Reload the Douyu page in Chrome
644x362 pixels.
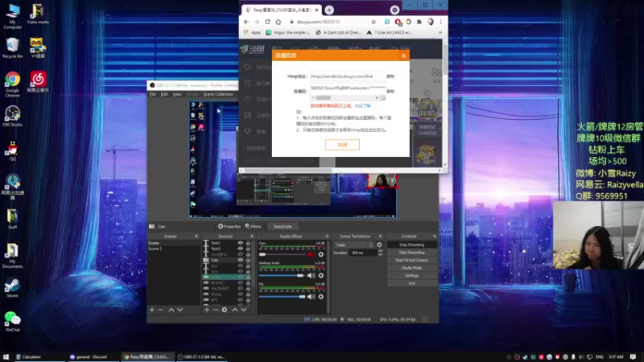267,22
